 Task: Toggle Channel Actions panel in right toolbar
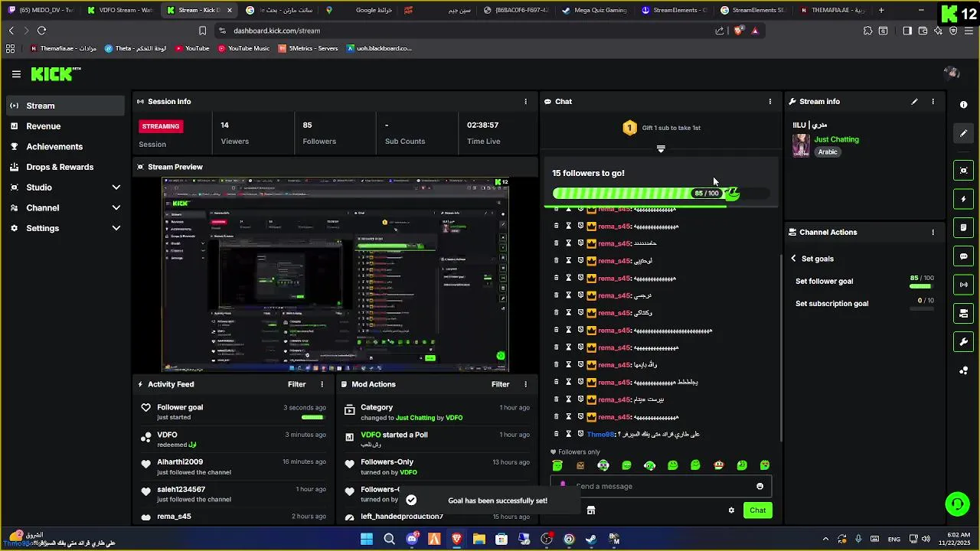pyautogui.click(x=963, y=313)
